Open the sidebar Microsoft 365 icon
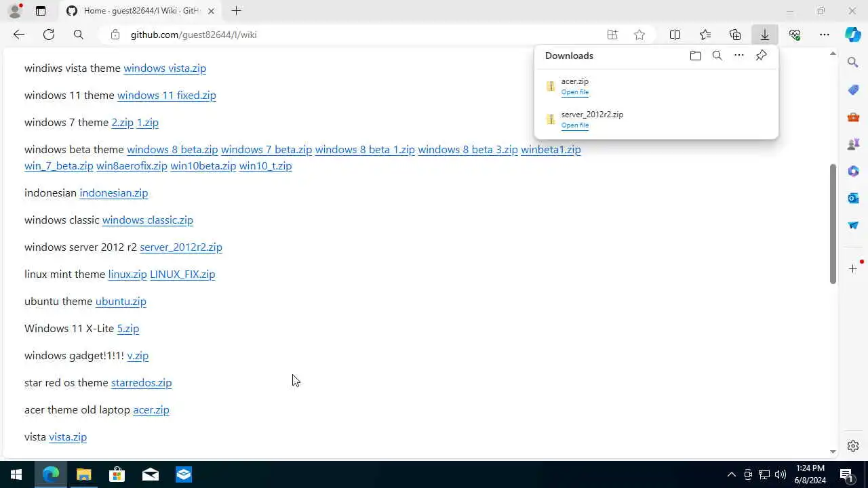This screenshot has width=868, height=488. click(853, 171)
